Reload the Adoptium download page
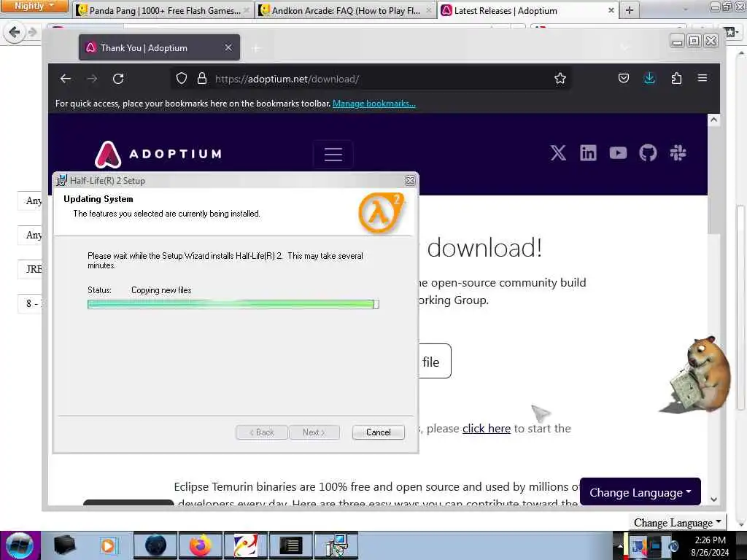 [118, 79]
